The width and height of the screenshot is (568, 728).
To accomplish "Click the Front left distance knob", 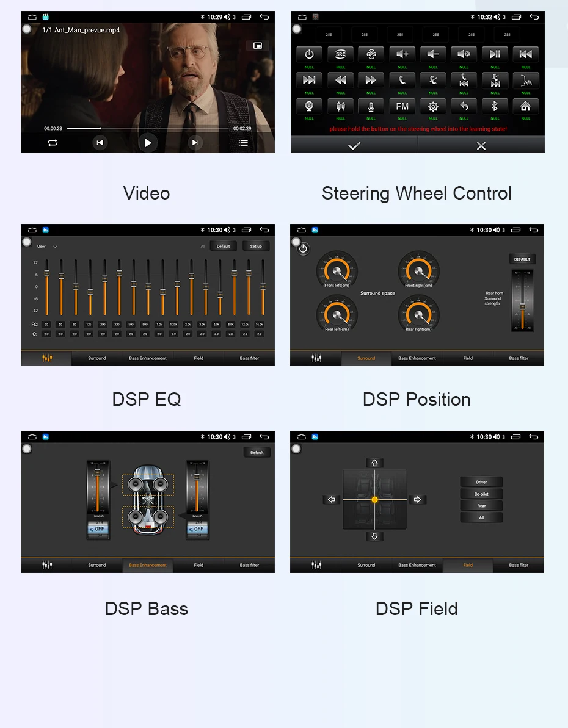I will (337, 270).
